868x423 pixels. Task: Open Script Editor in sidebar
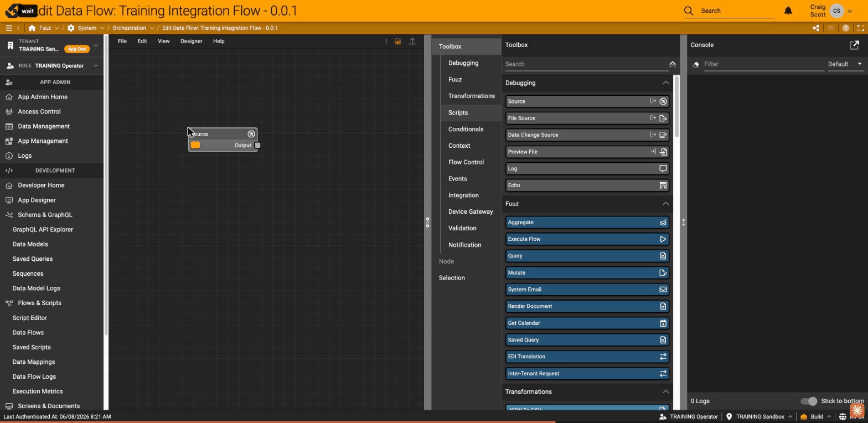click(x=30, y=318)
